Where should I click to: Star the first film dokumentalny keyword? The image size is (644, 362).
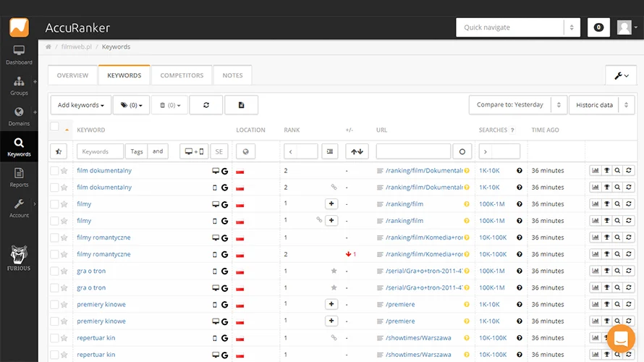point(64,171)
